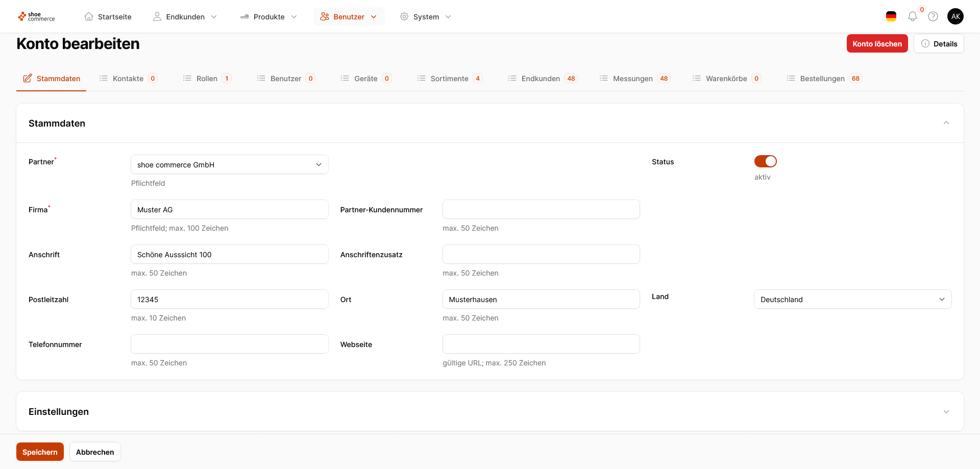Click the Abbrechen button
980x469 pixels.
pyautogui.click(x=95, y=452)
